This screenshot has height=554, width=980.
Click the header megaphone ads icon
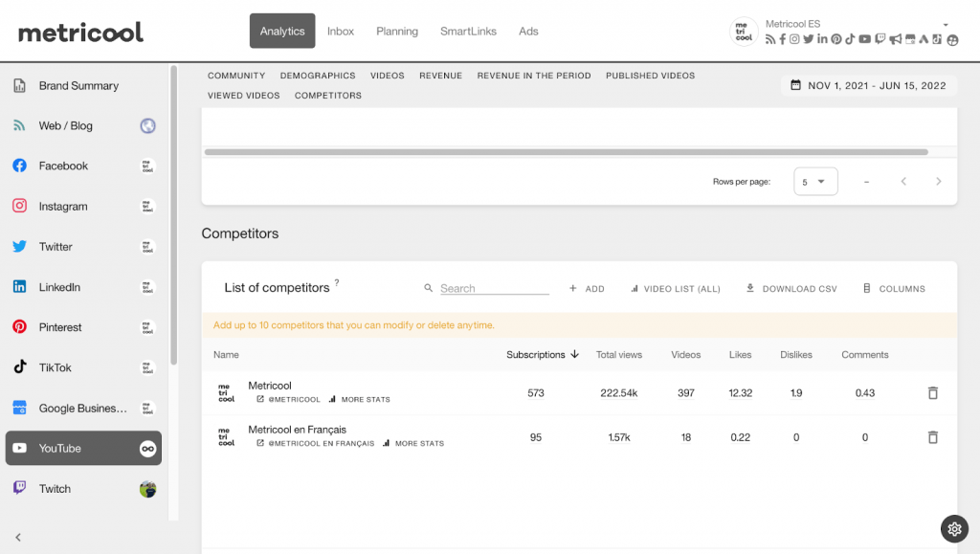[x=896, y=39]
